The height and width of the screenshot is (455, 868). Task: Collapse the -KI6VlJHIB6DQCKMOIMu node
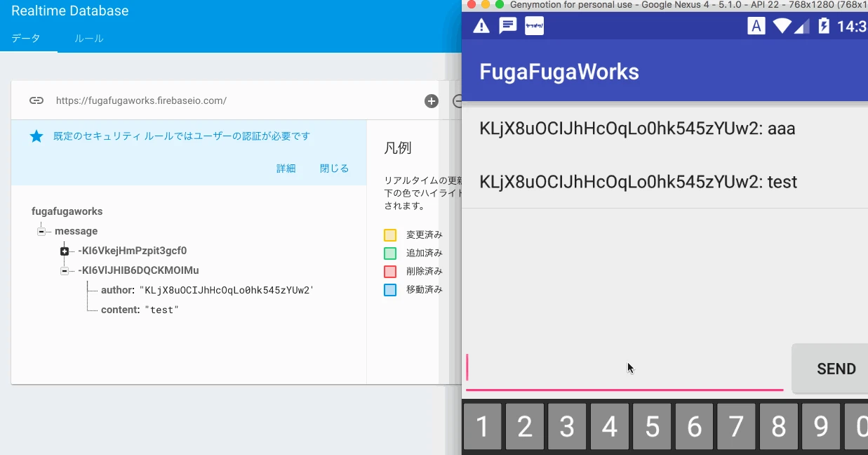pyautogui.click(x=65, y=271)
